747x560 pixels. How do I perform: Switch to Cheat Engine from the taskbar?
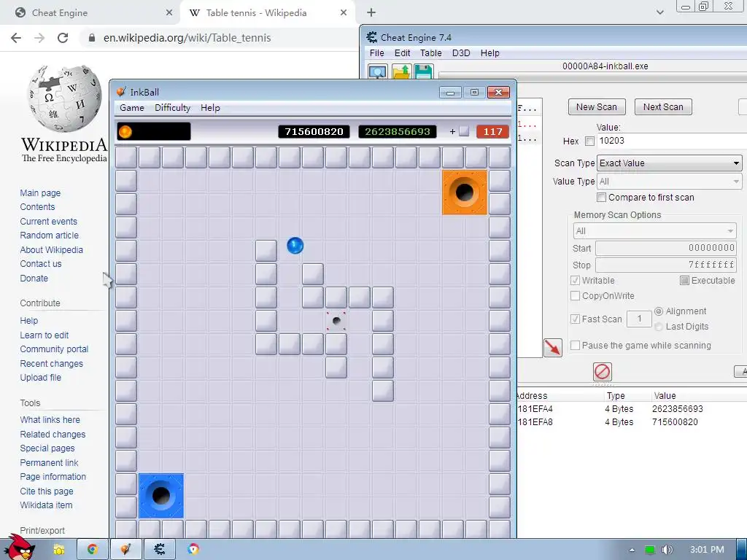(x=160, y=549)
